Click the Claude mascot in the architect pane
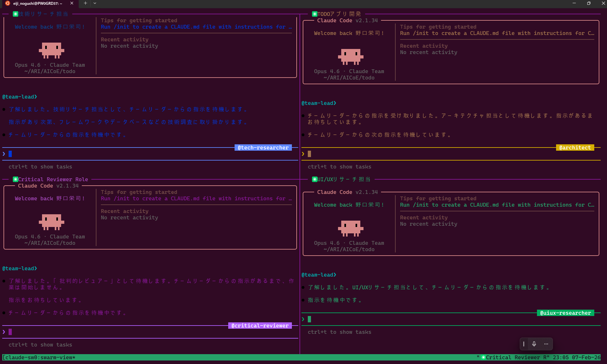Viewport: 607px width, 364px height. pos(351,57)
